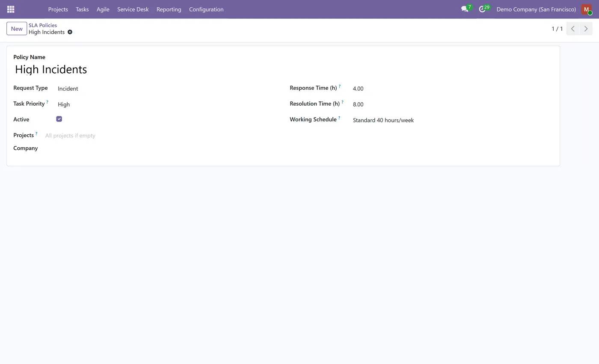Show the Response Time help tooltip icon

point(340,86)
